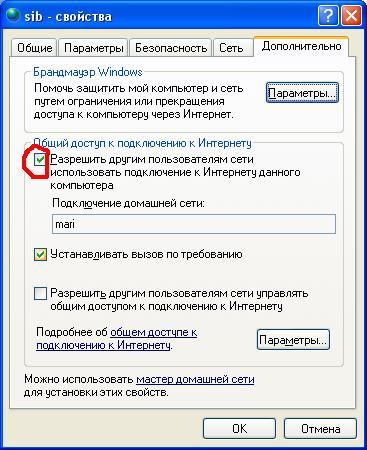Confirm settings with the OK button
This screenshot has width=367, height=450.
[x=239, y=429]
